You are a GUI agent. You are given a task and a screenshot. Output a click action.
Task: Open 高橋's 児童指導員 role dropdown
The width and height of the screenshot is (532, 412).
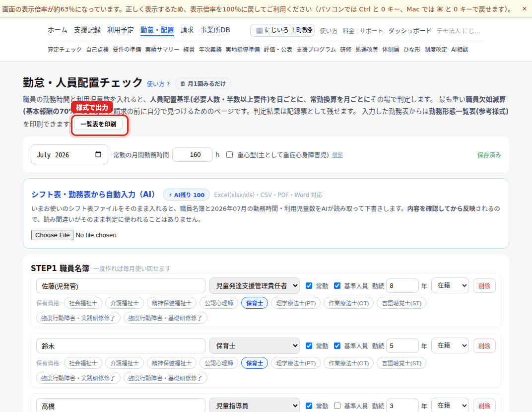[x=255, y=406]
